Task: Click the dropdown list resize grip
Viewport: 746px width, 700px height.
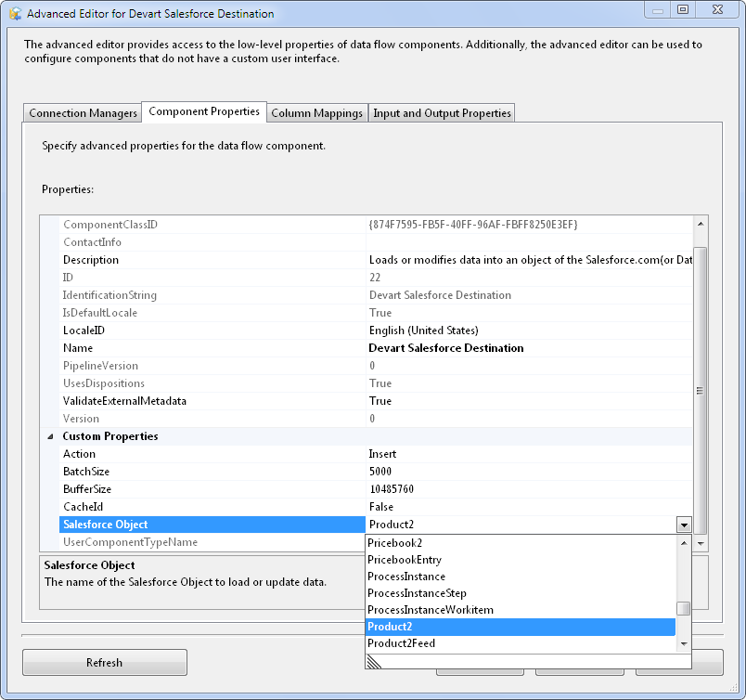Action: pos(375,661)
